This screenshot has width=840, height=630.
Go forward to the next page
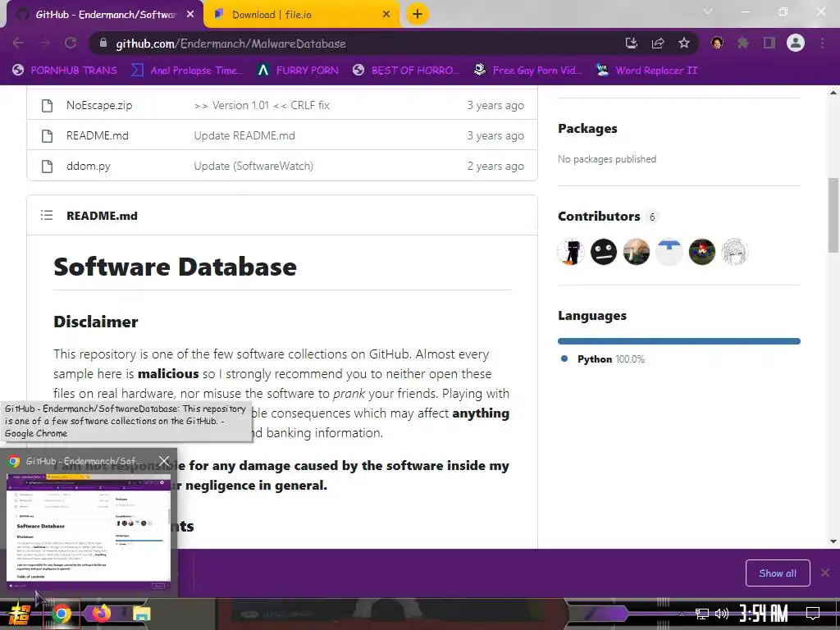tap(44, 43)
